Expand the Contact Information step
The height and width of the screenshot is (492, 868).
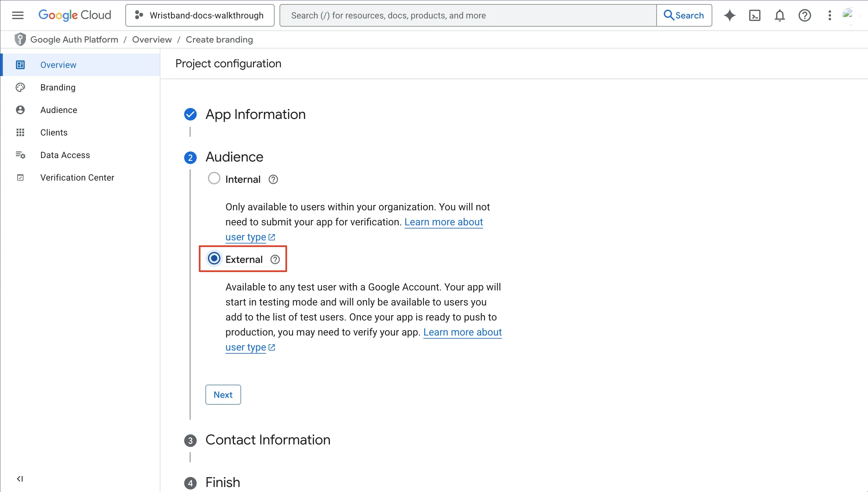pos(268,440)
